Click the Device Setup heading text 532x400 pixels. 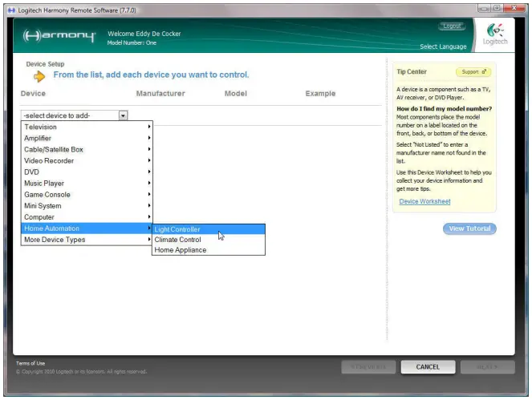pos(45,64)
